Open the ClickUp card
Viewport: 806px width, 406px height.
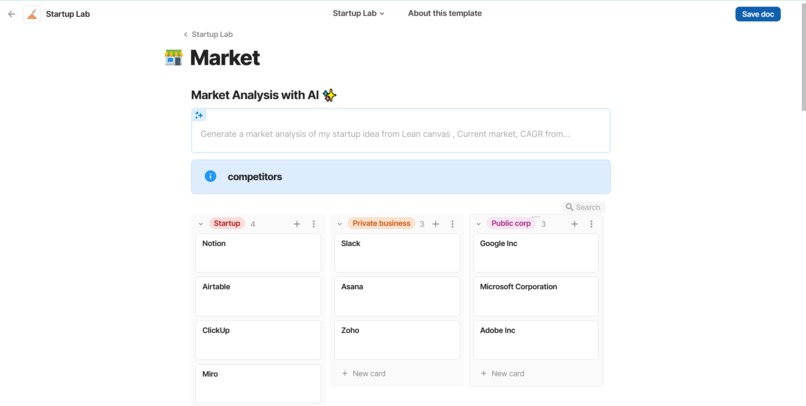258,340
